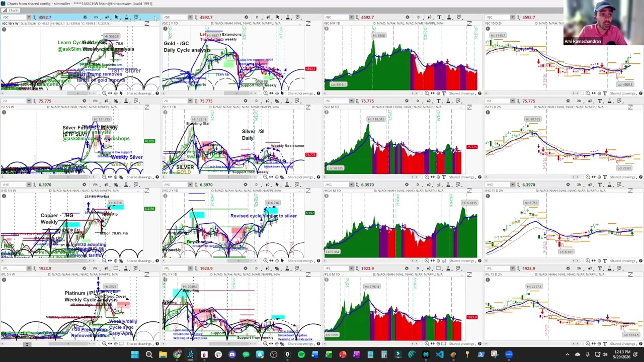Image resolution: width=644 pixels, height=362 pixels.
Task: Open the Windows Start menu
Action: click(135, 355)
